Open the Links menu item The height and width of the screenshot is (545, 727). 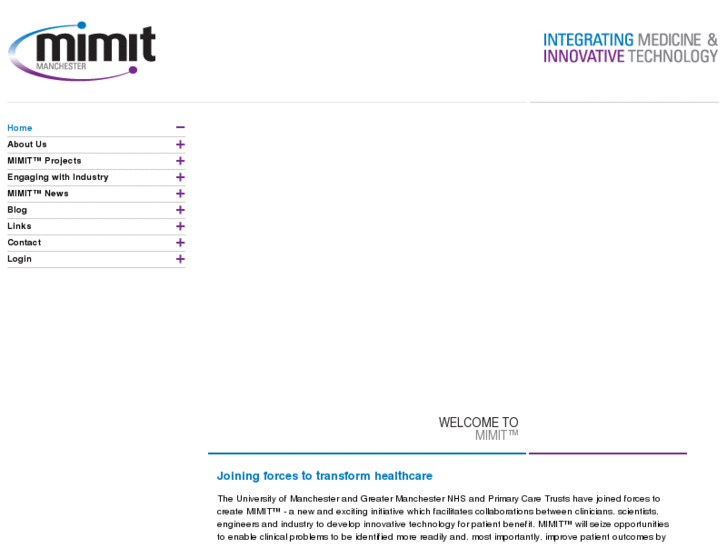tap(19, 226)
